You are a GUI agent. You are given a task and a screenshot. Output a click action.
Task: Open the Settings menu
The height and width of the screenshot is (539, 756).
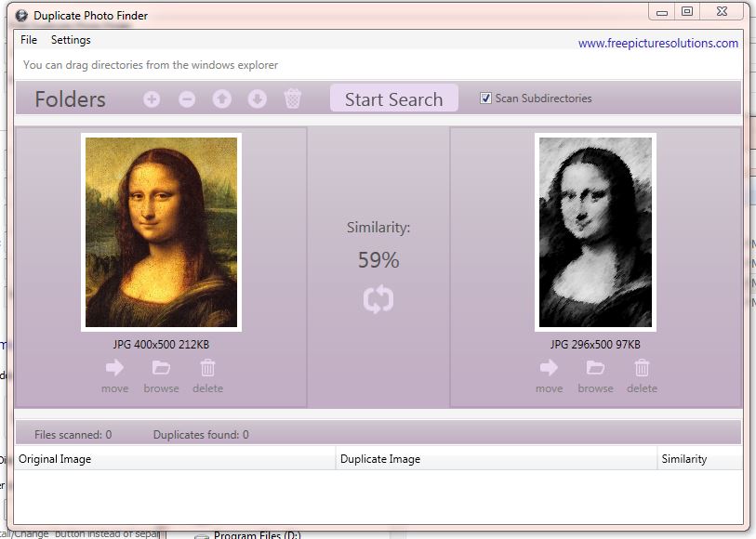click(x=71, y=40)
